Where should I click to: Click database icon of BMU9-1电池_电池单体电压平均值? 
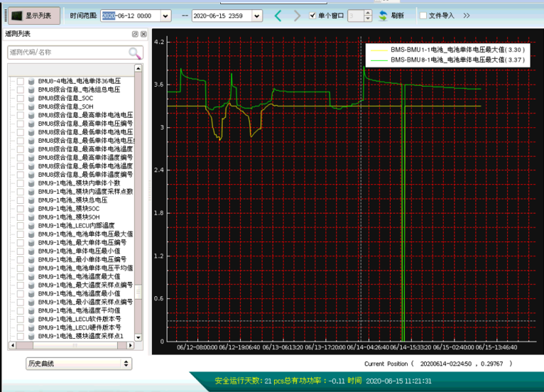point(31,268)
